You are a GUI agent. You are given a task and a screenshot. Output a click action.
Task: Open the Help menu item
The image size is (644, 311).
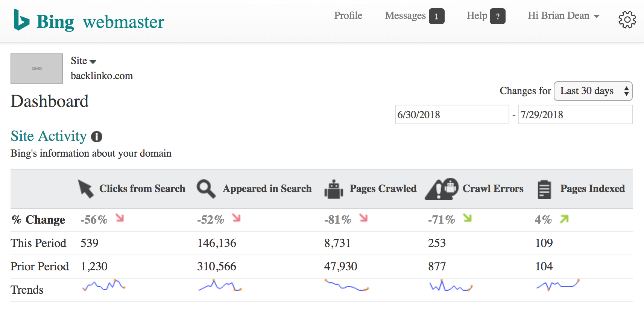(x=477, y=16)
